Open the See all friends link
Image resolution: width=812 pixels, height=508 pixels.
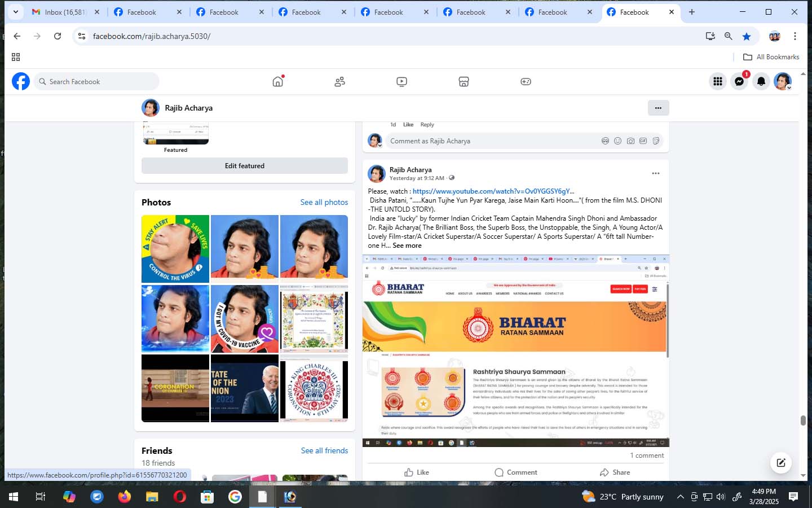pos(324,451)
